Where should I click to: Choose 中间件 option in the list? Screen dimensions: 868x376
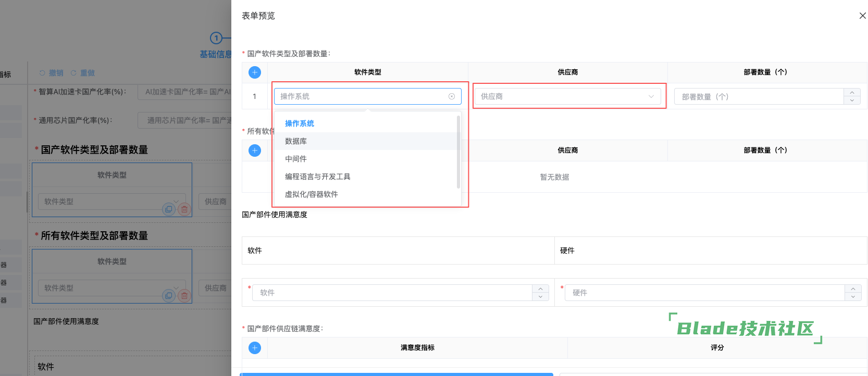(296, 159)
